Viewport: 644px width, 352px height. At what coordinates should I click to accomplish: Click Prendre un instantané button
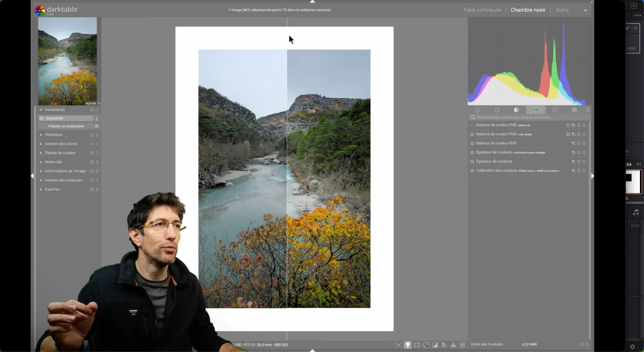66,126
